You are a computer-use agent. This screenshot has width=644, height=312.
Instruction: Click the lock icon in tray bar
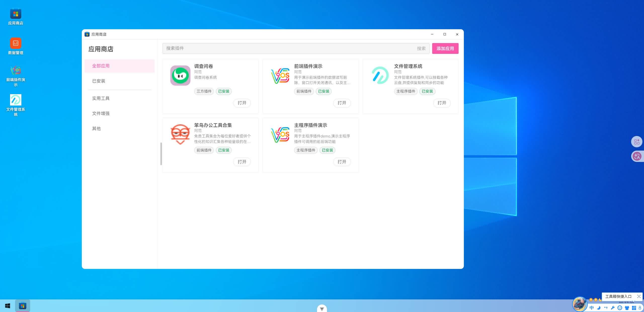tap(640, 308)
